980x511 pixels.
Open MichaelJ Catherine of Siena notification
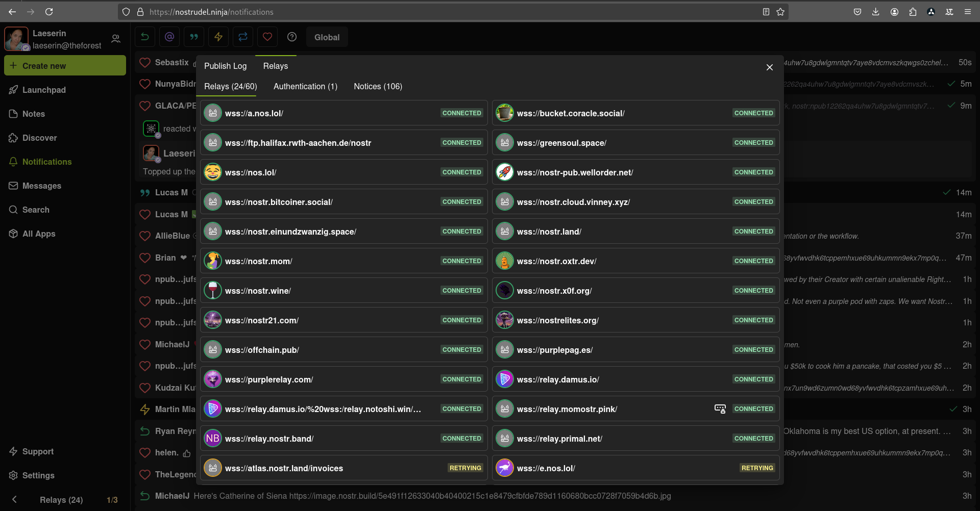tap(555, 496)
